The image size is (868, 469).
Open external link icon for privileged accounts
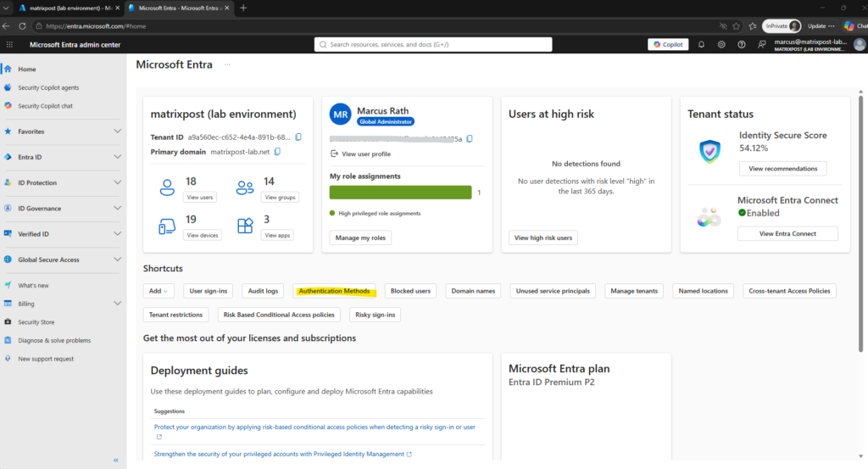click(409, 454)
